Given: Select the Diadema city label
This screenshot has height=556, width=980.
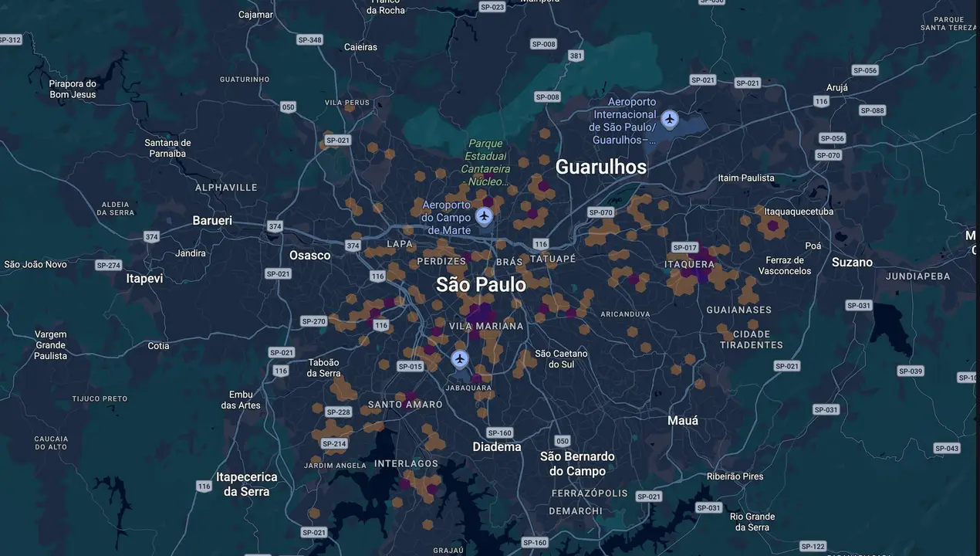Looking at the screenshot, I should coord(497,447).
